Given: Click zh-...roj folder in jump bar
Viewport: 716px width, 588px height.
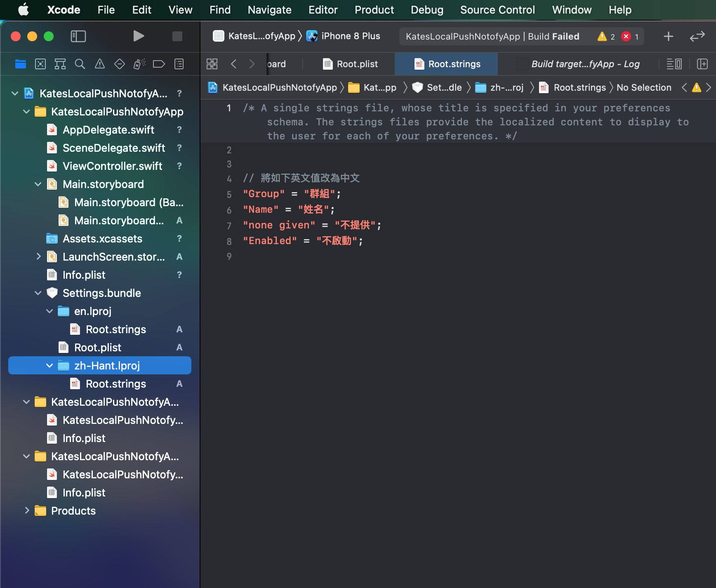Looking at the screenshot, I should click(x=499, y=87).
